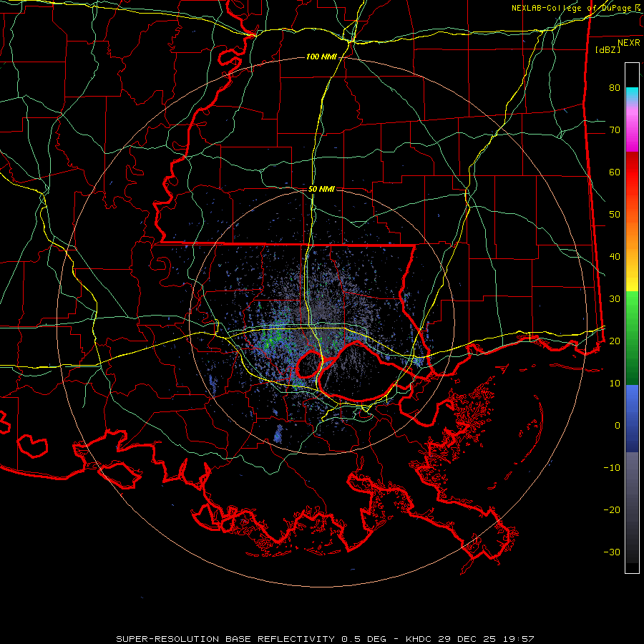Screen dimensions: 644x644
Task: Click the NEXR label above the legend
Action: click(628, 43)
